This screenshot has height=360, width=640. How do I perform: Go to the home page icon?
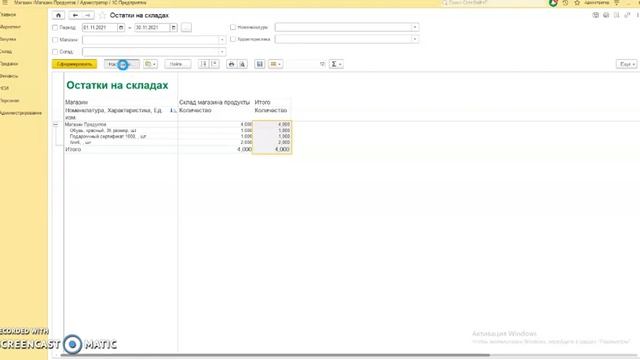click(x=58, y=16)
